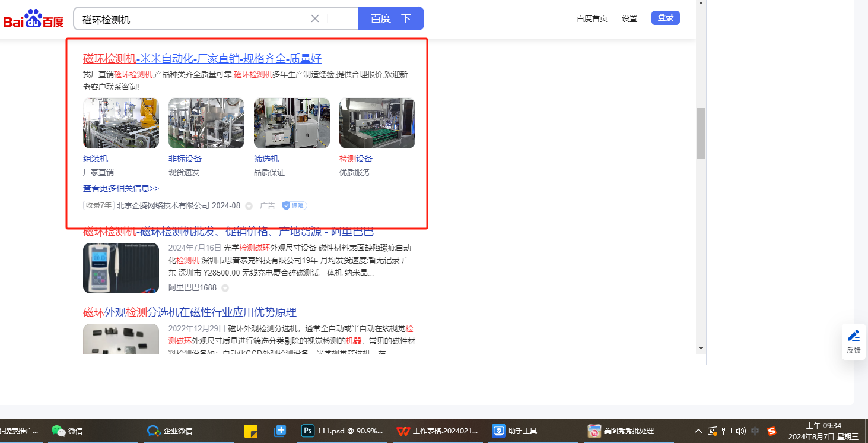Screen dimensions: 868x443
Task: Click the page scrollbar up arrow
Action: pos(701,4)
